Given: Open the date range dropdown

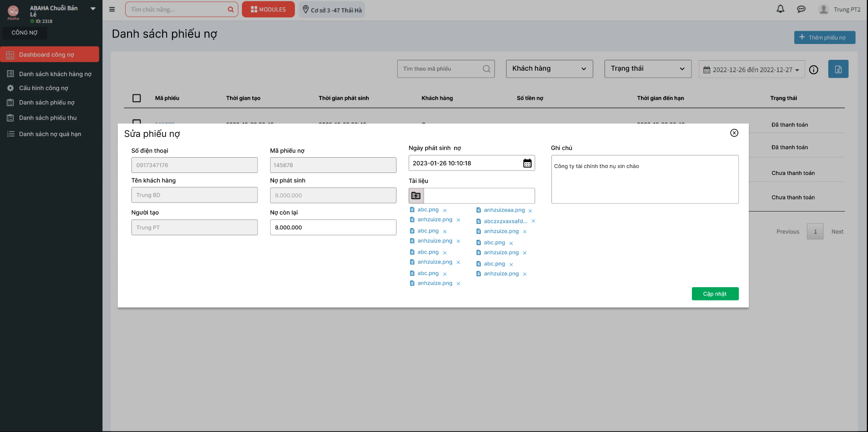Looking at the screenshot, I should (751, 70).
